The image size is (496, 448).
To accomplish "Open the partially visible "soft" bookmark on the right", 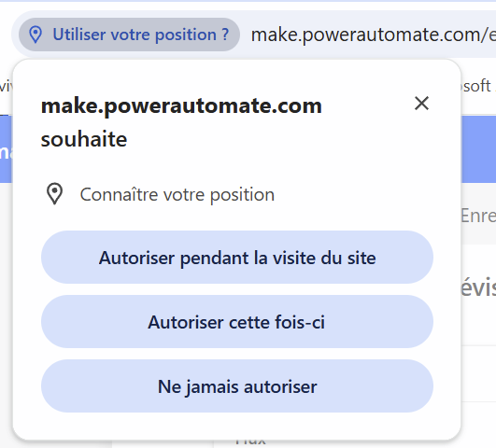I will click(476, 86).
